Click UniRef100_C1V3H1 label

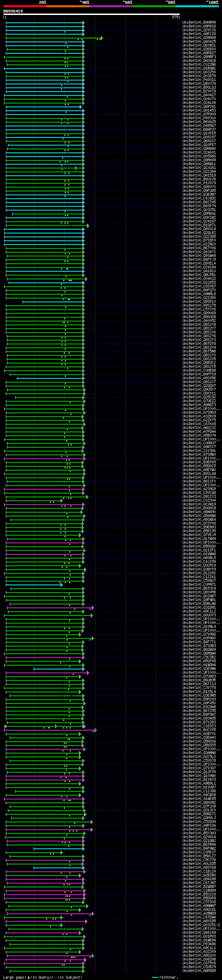(x=199, y=451)
